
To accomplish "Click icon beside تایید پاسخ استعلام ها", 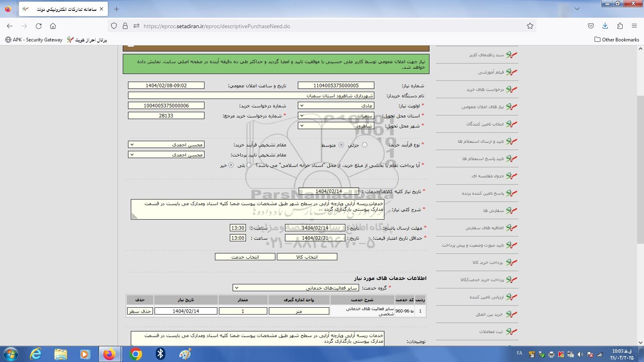I will pyautogui.click(x=512, y=158).
